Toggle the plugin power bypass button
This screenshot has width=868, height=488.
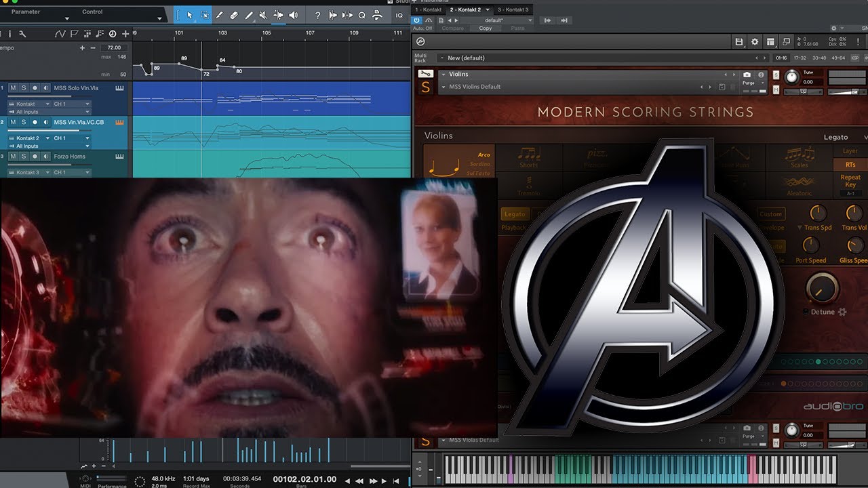pos(417,20)
